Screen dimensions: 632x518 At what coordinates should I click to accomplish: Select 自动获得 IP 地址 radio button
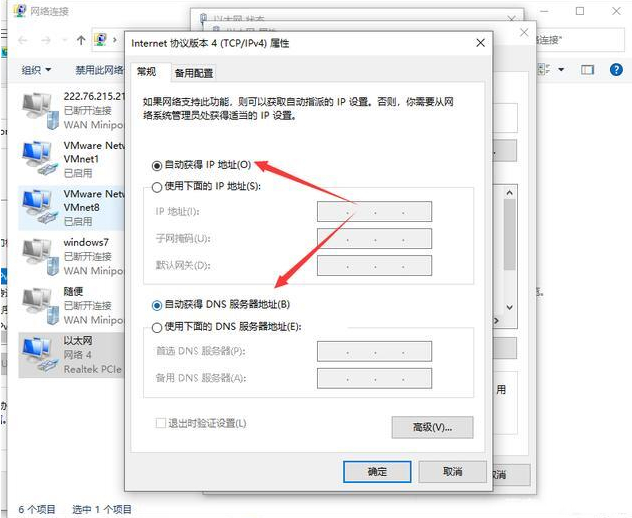[x=157, y=165]
